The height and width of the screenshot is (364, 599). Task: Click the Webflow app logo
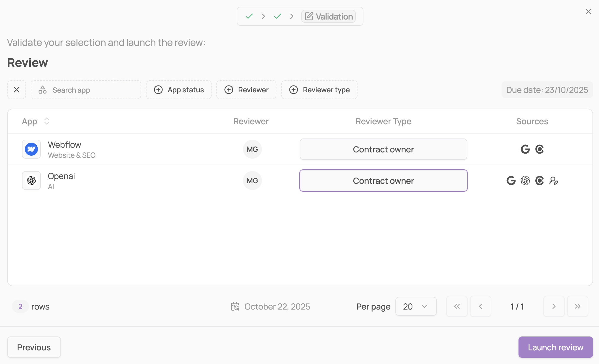coord(31,149)
